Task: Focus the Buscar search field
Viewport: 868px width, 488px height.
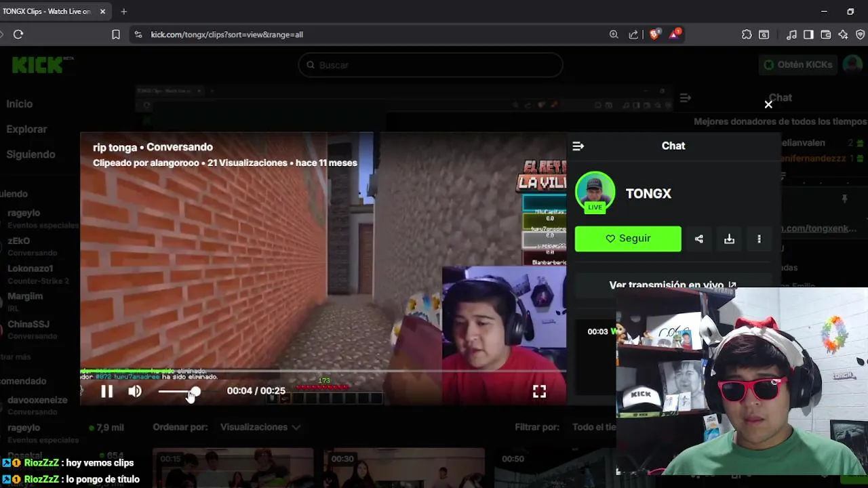Action: tap(431, 65)
